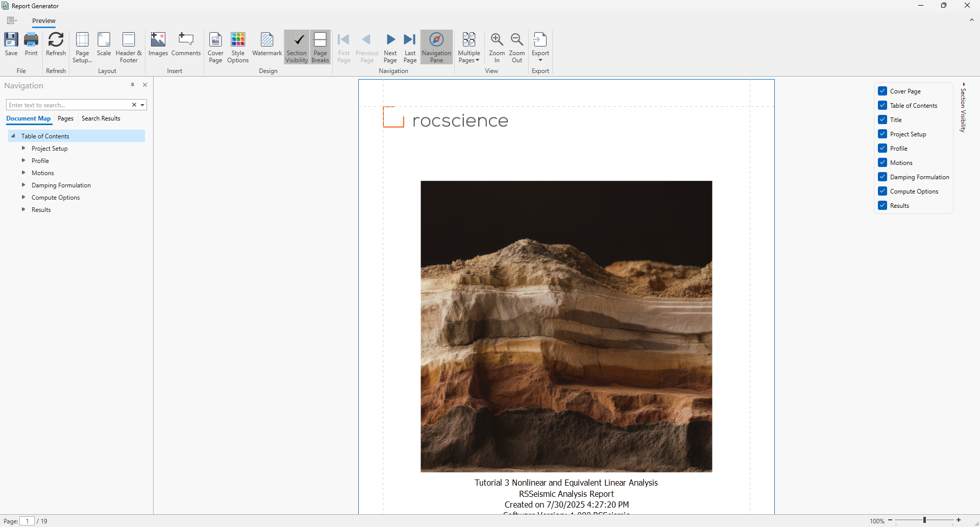Screen dimensions: 980x527
Task: Open Multiple Pages view dropdown
Action: [469, 47]
